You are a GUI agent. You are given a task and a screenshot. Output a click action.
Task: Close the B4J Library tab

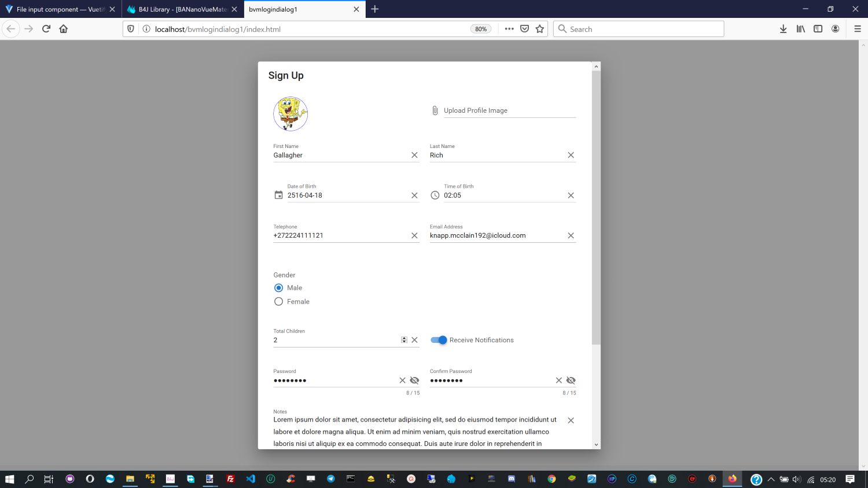234,9
